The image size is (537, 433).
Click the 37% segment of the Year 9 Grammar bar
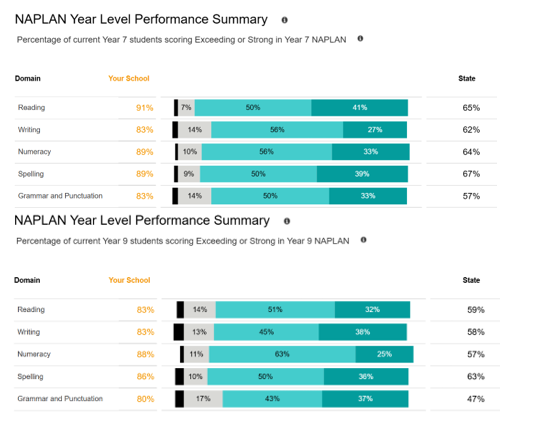(365, 399)
